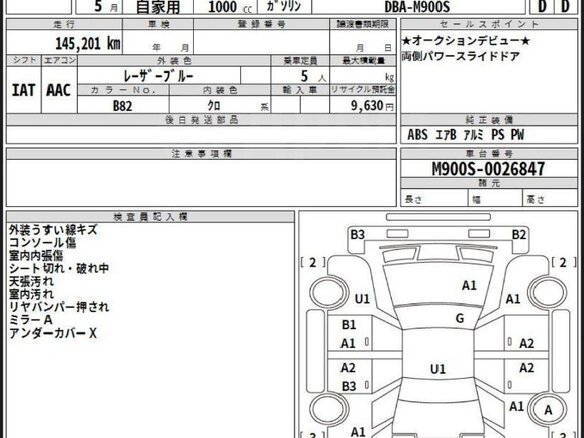Click the 輸入車 header
This screenshot has width=584, height=438.
coord(300,90)
